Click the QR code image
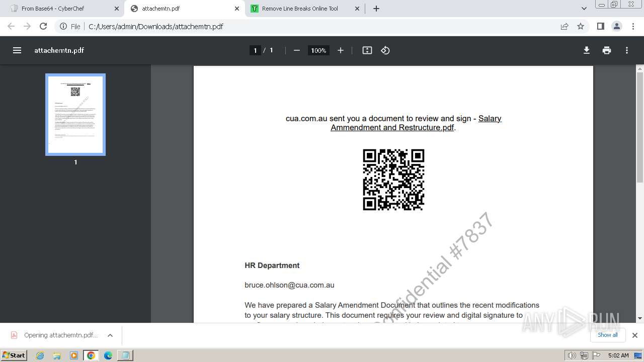Screen dimensions: 644x362 [x=393, y=179]
